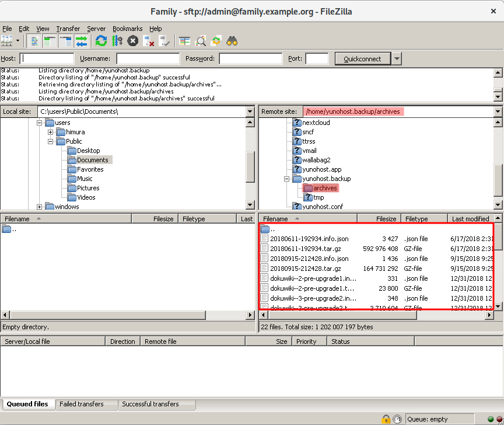Toggle synchronized browsing mode
The image size is (504, 425).
(x=216, y=41)
